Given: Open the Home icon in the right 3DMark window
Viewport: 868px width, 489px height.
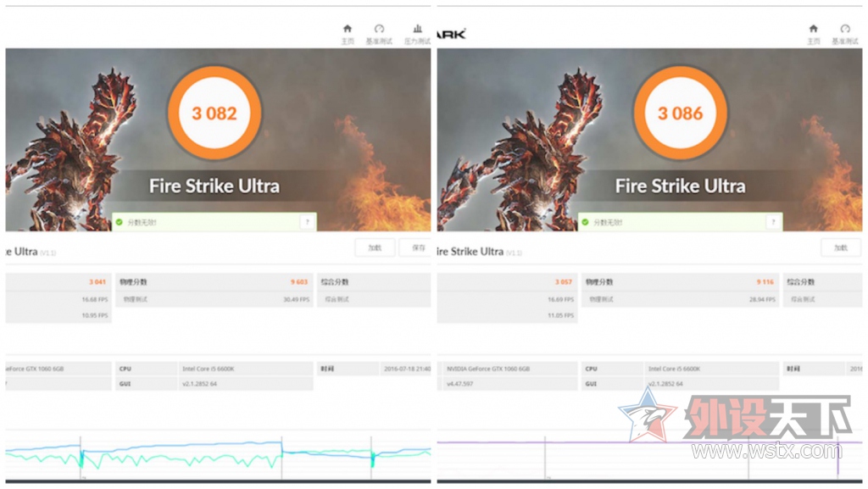Looking at the screenshot, I should coord(813,29).
